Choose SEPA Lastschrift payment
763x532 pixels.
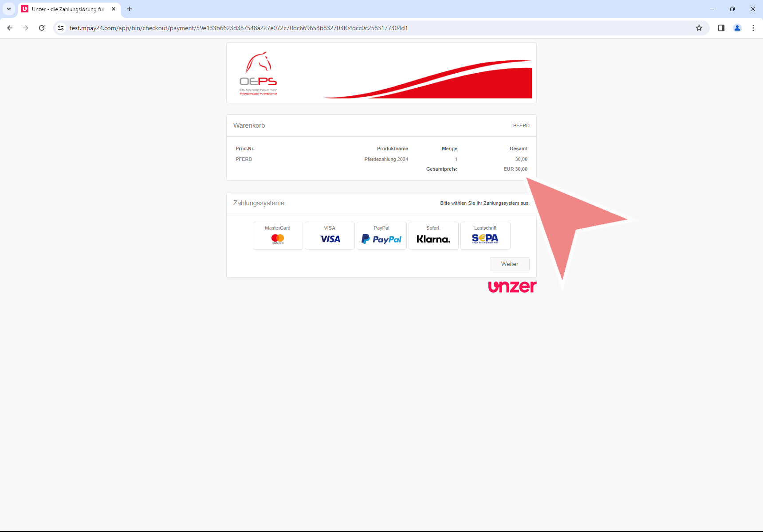(x=485, y=235)
